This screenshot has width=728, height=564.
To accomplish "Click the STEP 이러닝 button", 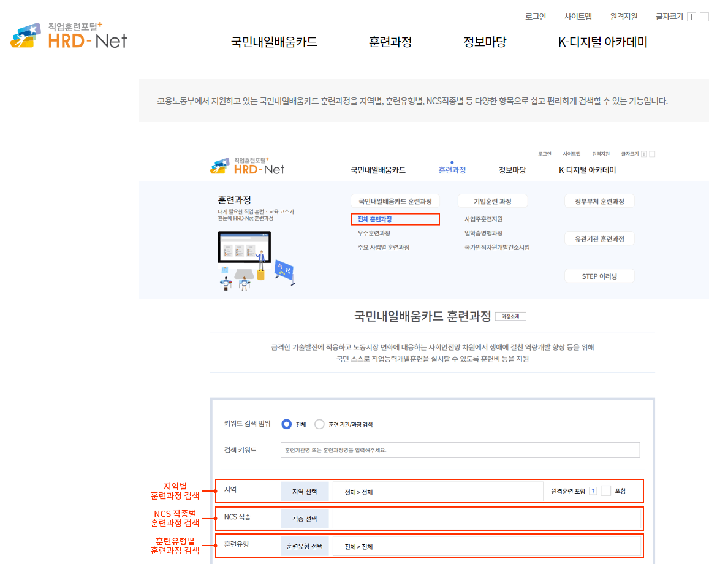I will click(x=599, y=276).
